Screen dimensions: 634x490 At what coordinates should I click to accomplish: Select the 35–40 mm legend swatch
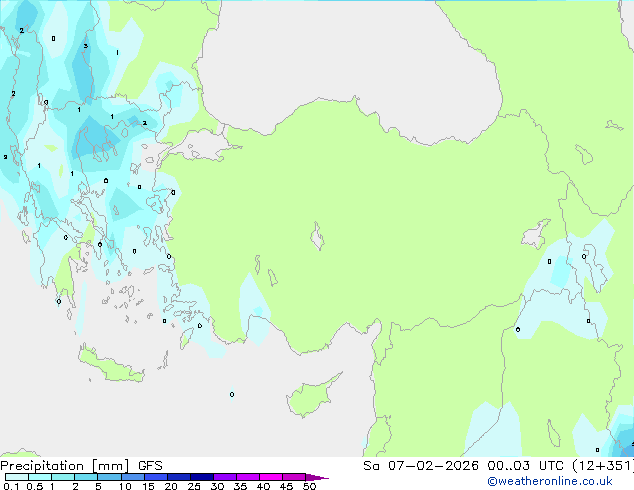tap(247, 477)
